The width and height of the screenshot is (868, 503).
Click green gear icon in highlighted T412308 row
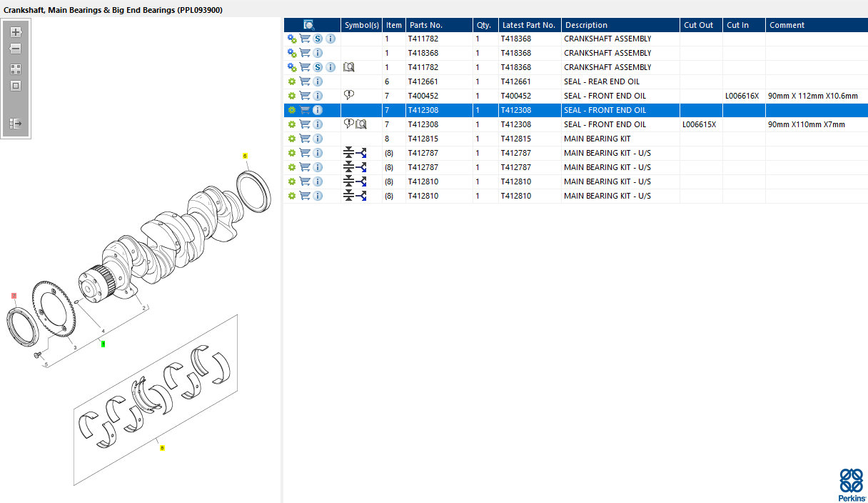click(x=292, y=110)
